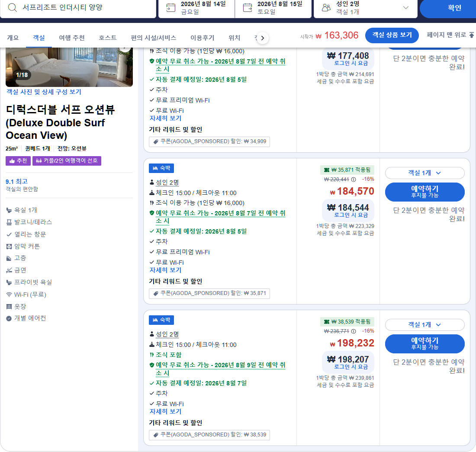Open 객실 1개 dropdown for the ₩184,570 offer

pyautogui.click(x=425, y=173)
